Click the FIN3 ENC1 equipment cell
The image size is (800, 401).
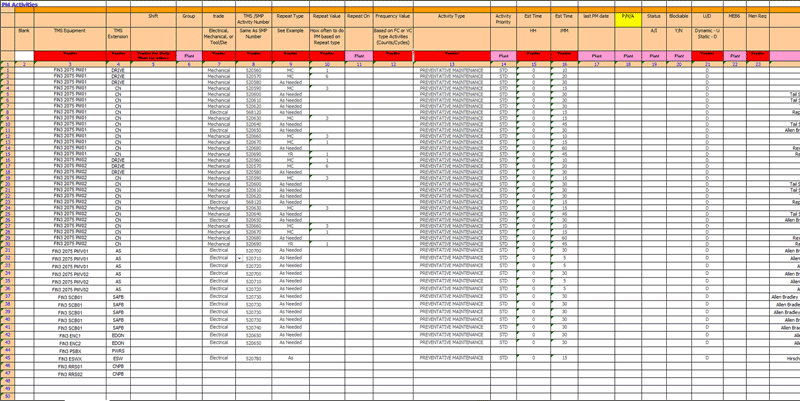click(70, 336)
